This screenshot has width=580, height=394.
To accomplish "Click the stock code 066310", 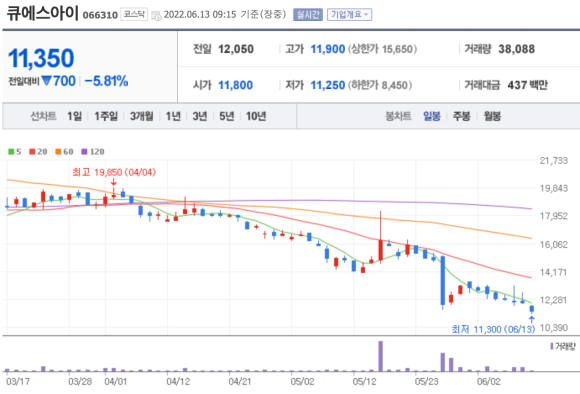I will coord(100,15).
